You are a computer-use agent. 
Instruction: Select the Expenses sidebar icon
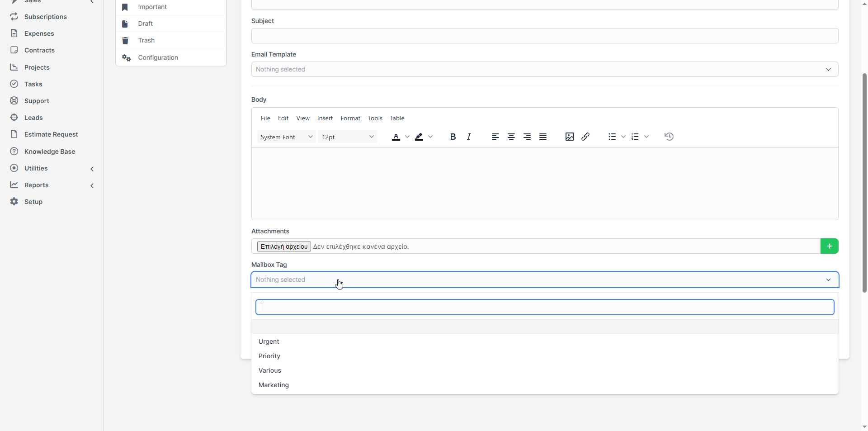[x=14, y=33]
